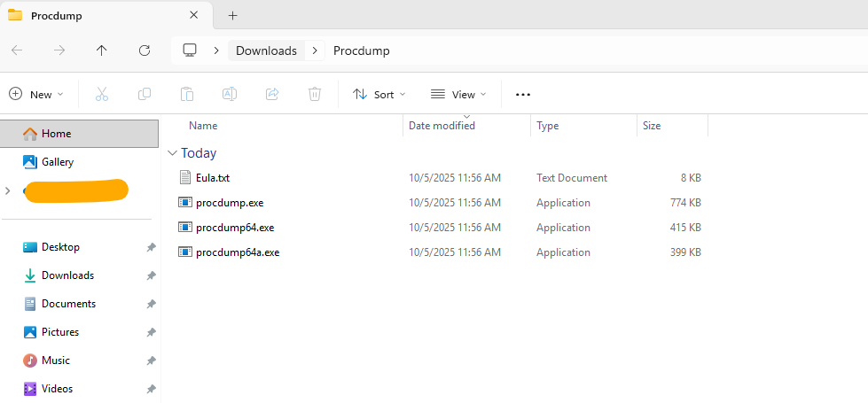
Task: Go up one folder level
Action: point(102,50)
